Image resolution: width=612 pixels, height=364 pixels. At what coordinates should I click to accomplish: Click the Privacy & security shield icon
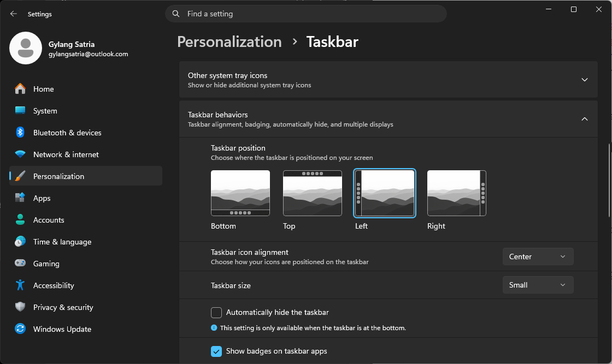(x=20, y=307)
